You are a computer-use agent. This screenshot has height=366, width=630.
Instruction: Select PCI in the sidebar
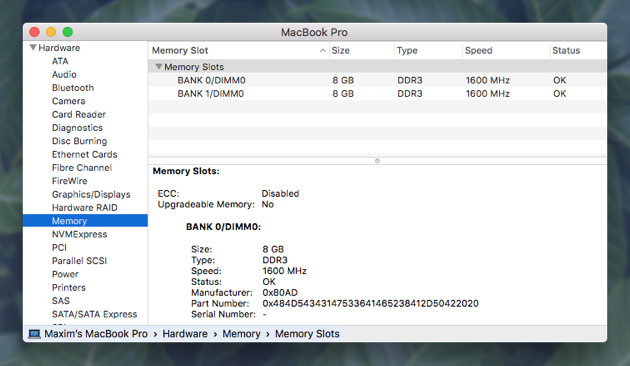59,247
